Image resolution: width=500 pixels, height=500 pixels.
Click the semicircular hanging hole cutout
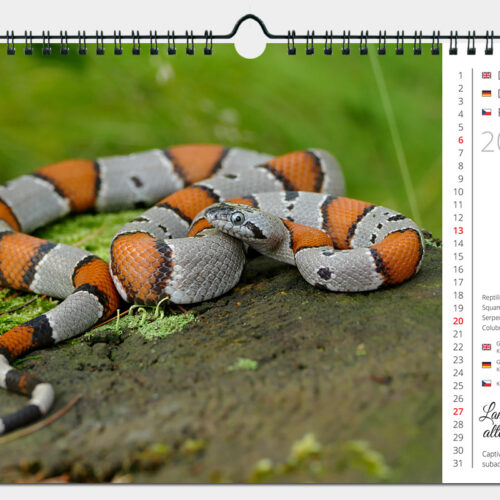[x=250, y=49]
